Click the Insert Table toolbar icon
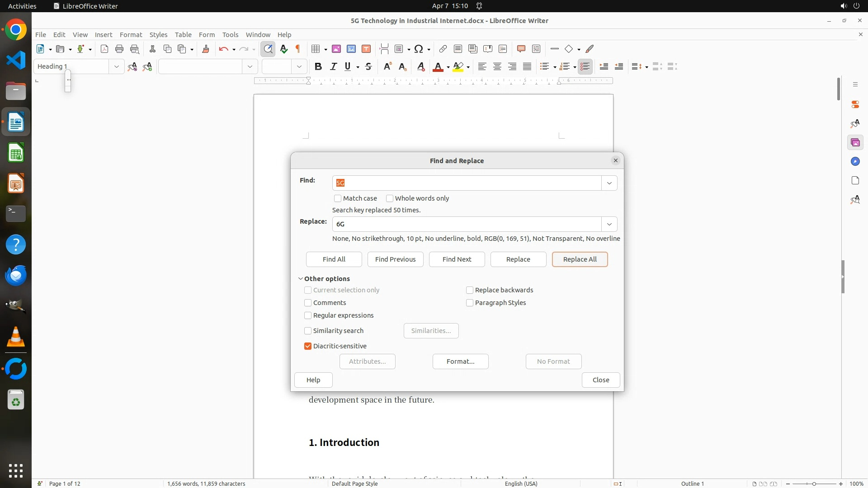The width and height of the screenshot is (868, 488). pos(316,49)
